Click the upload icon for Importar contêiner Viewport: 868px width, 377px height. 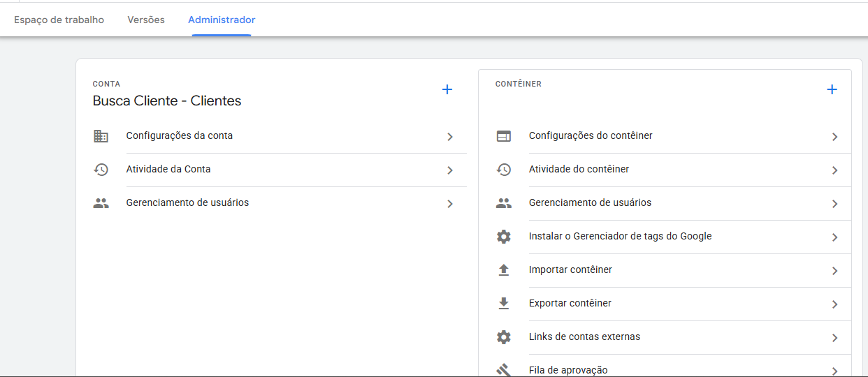click(x=504, y=270)
